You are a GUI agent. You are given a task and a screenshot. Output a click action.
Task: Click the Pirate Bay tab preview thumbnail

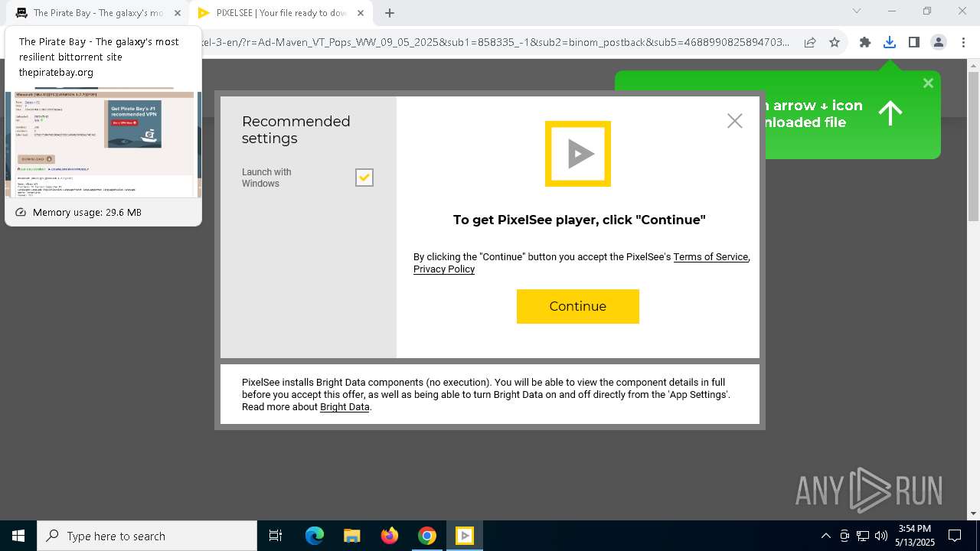pyautogui.click(x=103, y=144)
